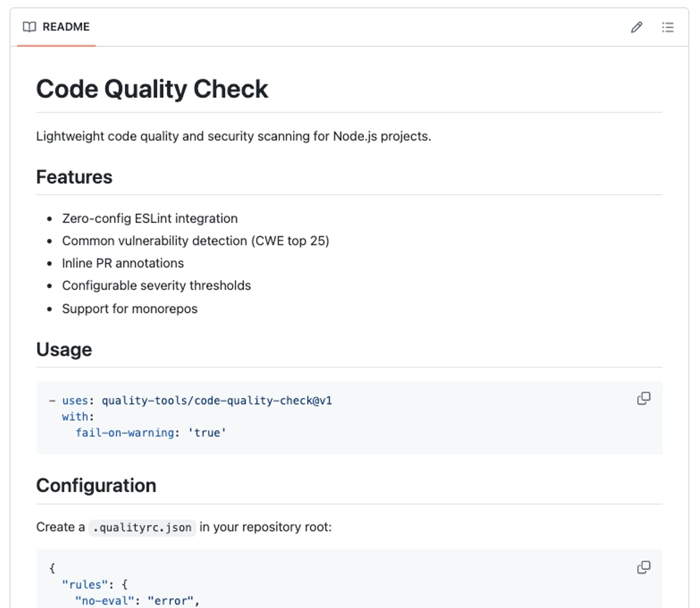This screenshot has height=608, width=700.
Task: Click the Common vulnerability detection bullet
Action: click(x=196, y=241)
